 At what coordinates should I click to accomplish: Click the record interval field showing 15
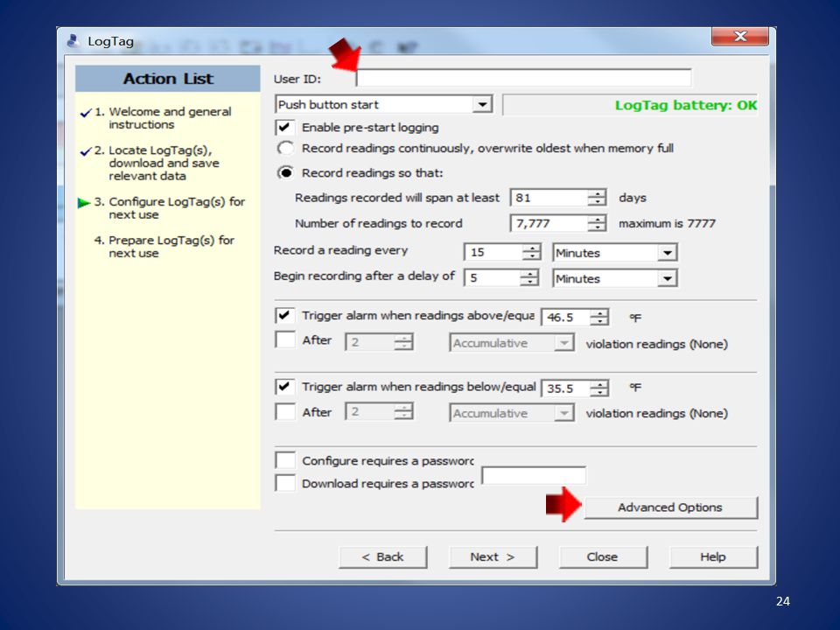click(493, 252)
